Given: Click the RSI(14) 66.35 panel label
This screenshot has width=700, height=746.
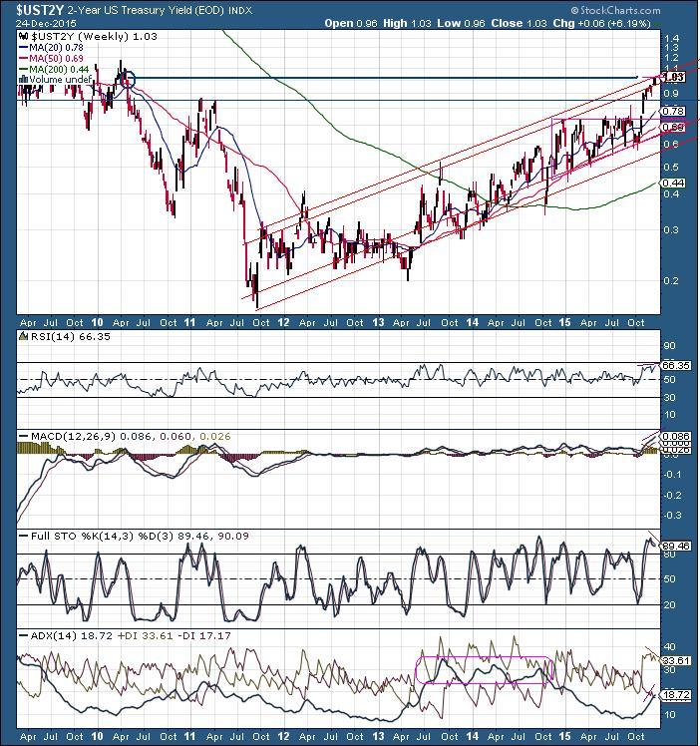Looking at the screenshot, I should click(x=71, y=337).
